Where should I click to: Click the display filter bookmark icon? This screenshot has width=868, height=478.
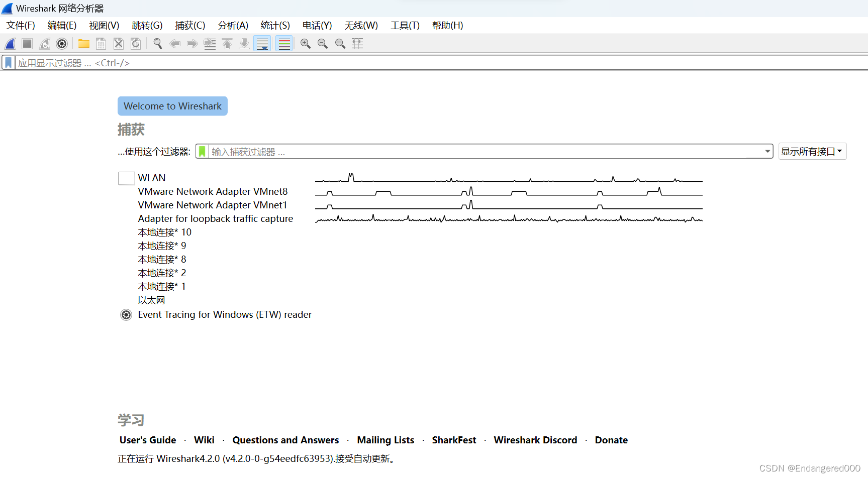9,63
